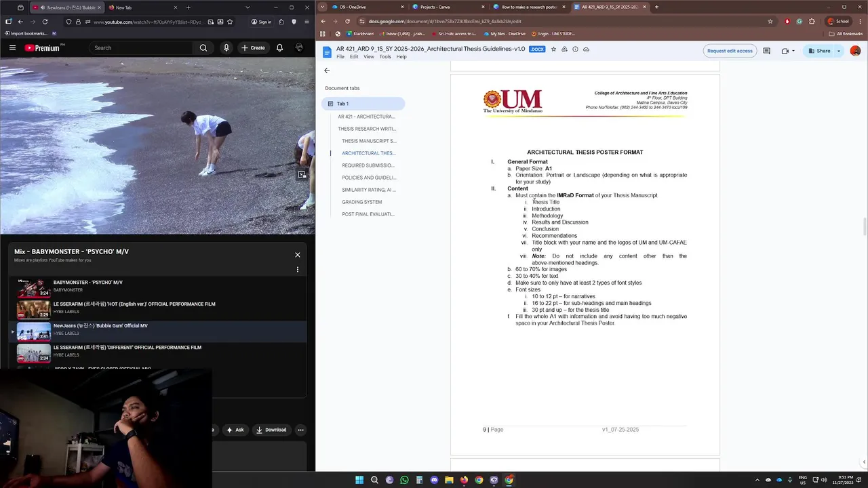Open Firefox application hamburger menu
Image resolution: width=868 pixels, height=488 pixels.
point(308,22)
